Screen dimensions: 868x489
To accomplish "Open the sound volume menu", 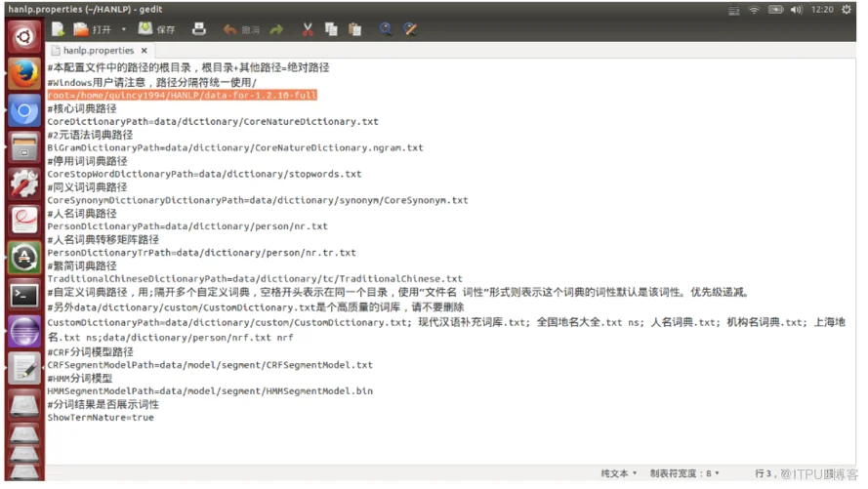I will [x=797, y=10].
